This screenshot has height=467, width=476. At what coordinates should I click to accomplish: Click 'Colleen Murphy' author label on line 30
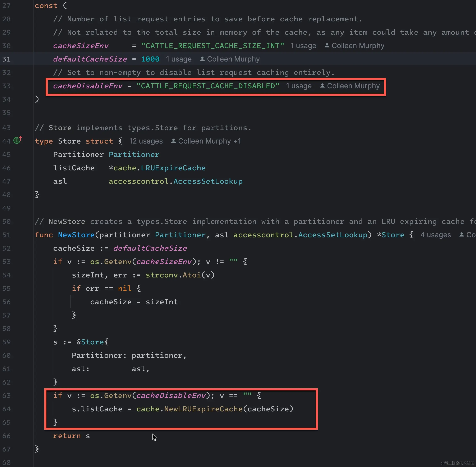click(x=358, y=46)
